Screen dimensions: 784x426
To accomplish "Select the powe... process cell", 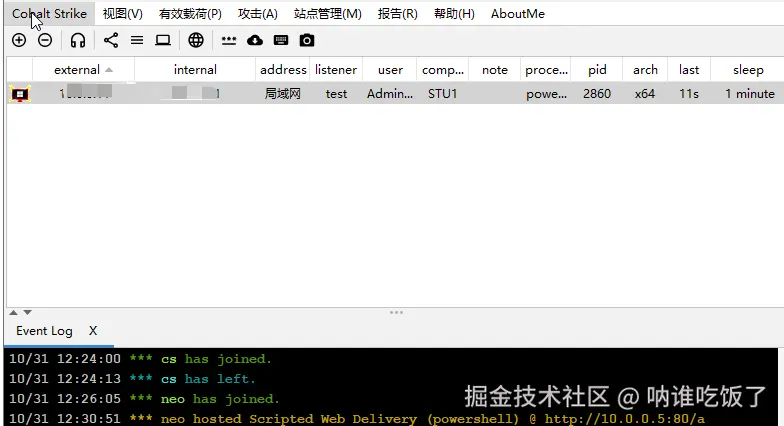I will pyautogui.click(x=546, y=94).
